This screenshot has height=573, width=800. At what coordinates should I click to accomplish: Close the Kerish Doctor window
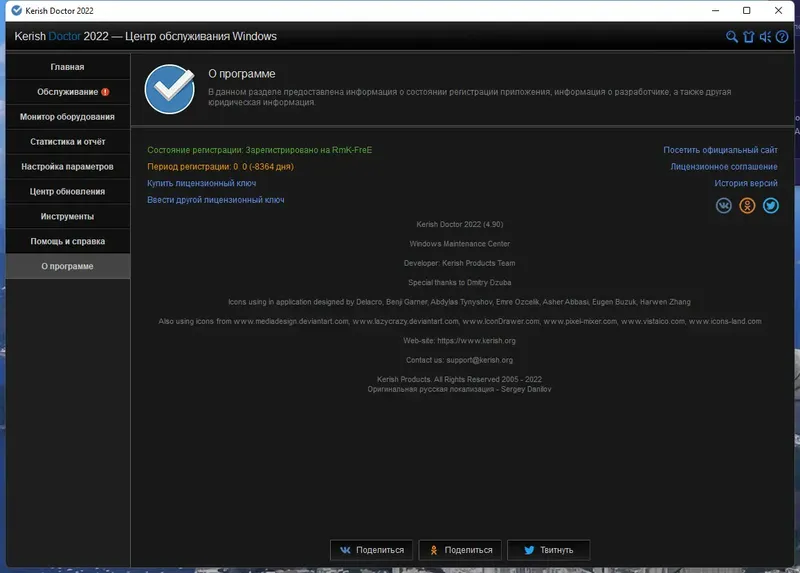tap(779, 10)
